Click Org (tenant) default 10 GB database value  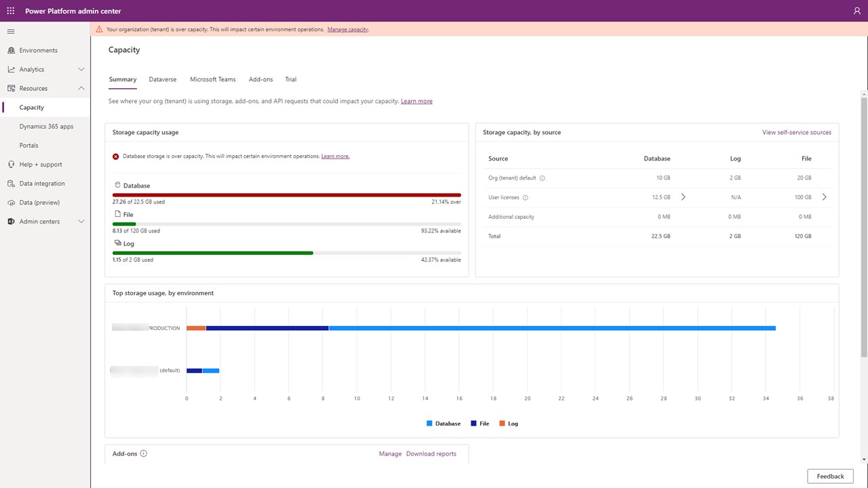coord(663,178)
